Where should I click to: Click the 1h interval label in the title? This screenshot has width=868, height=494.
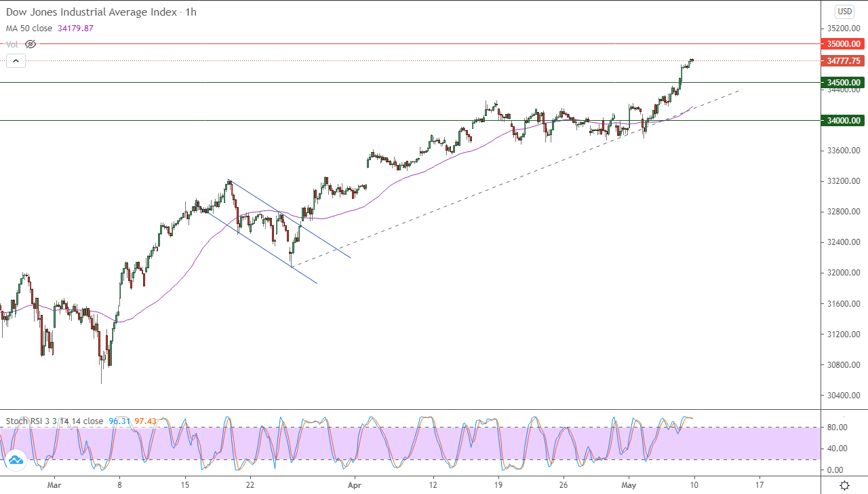click(191, 12)
